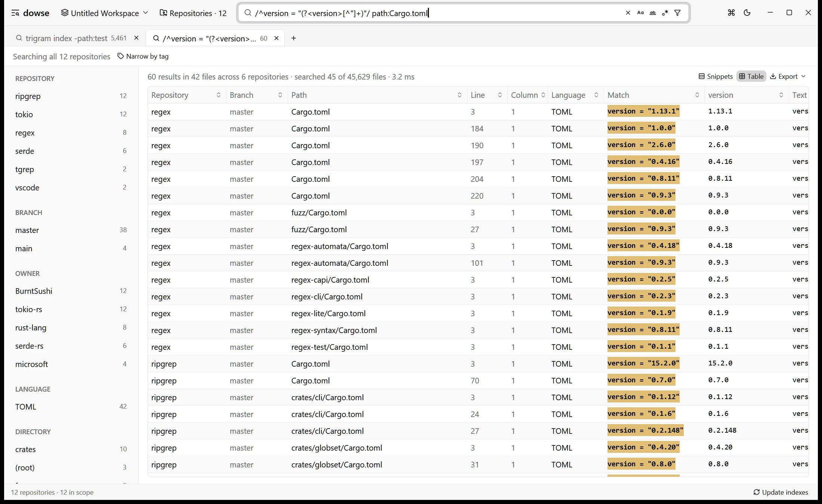Click Update indexes in status bar

click(781, 492)
